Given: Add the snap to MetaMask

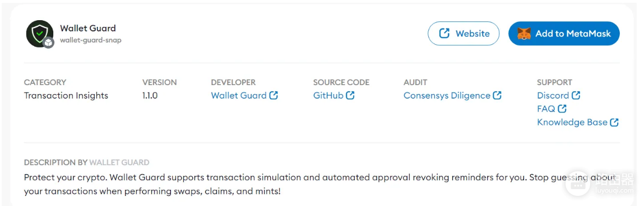Looking at the screenshot, I should click(564, 33).
